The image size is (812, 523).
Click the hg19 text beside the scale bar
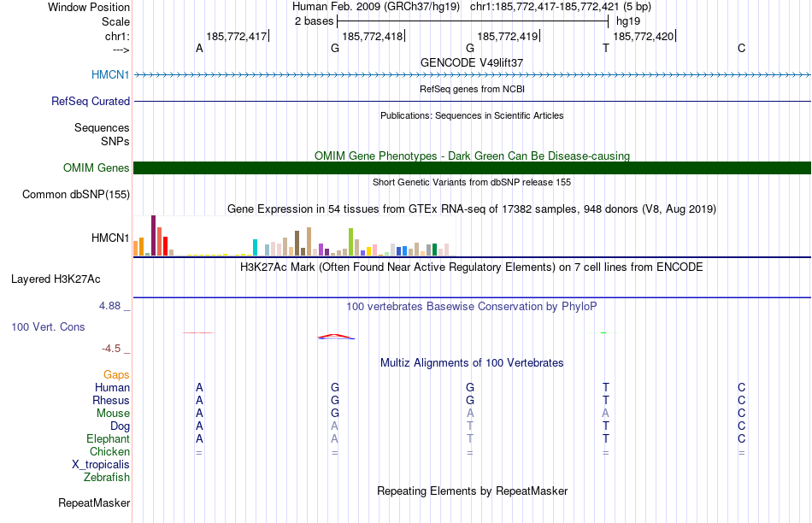coord(628,21)
